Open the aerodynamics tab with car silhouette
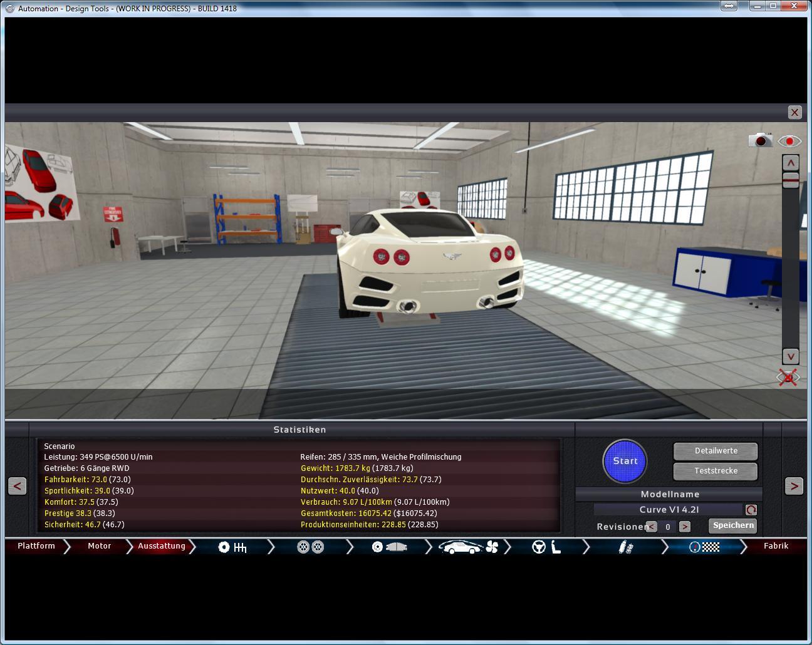 467,547
